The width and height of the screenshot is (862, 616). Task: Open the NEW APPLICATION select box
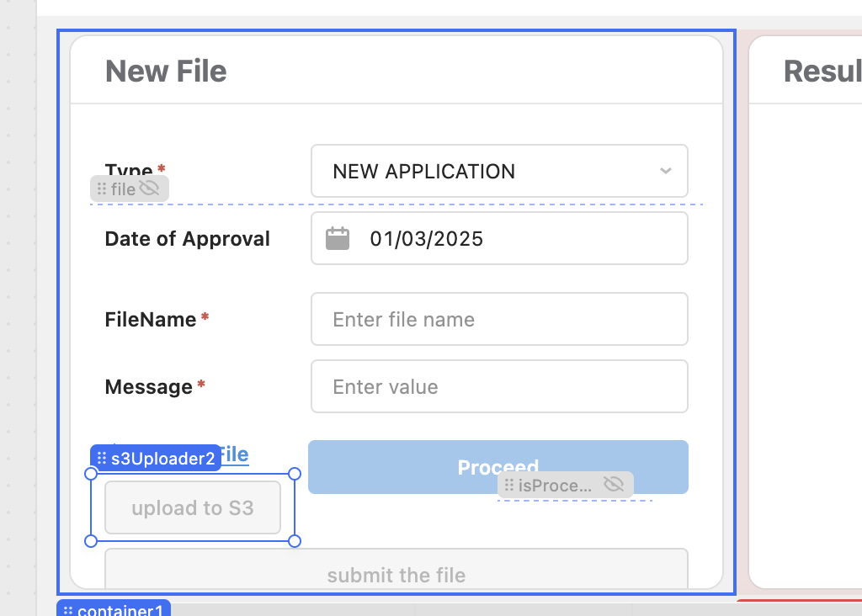click(499, 171)
